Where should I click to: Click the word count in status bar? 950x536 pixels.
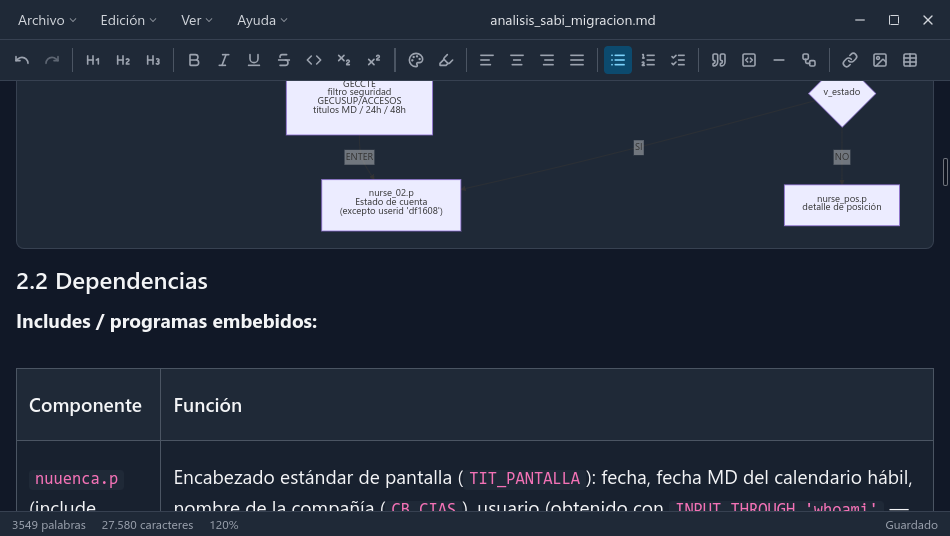click(x=49, y=525)
